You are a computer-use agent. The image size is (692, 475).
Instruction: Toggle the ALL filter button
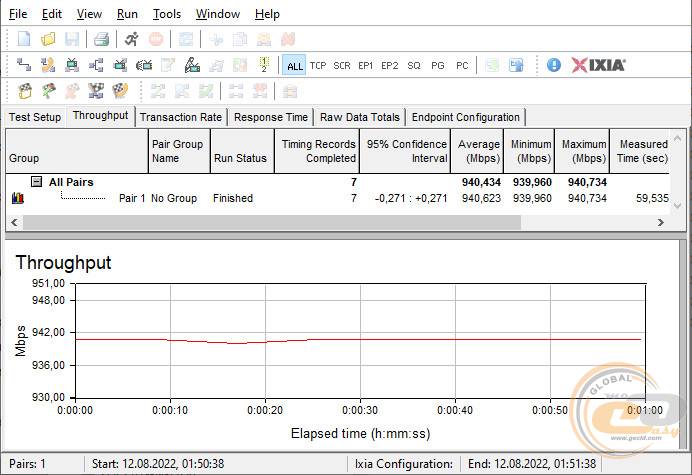(294, 65)
